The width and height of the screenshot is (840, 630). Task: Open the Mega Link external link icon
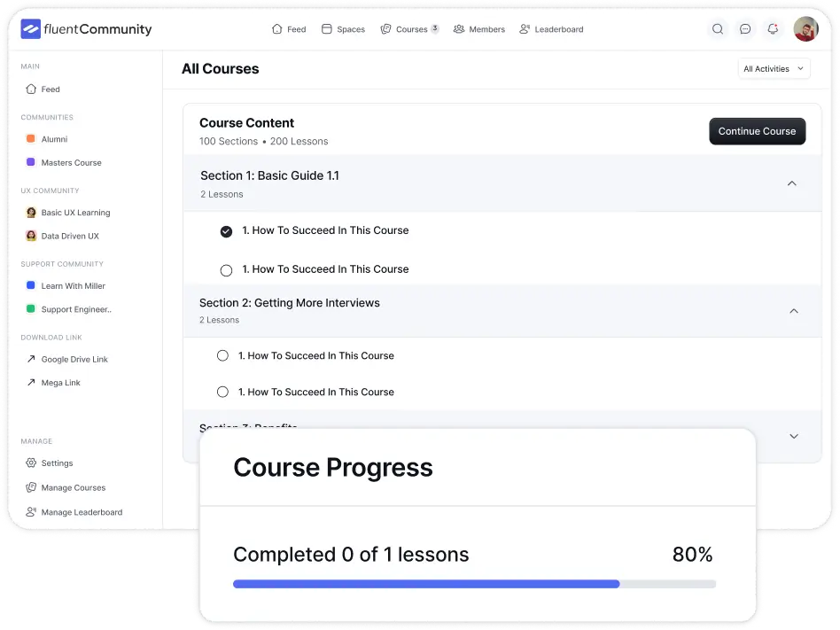[x=29, y=382]
